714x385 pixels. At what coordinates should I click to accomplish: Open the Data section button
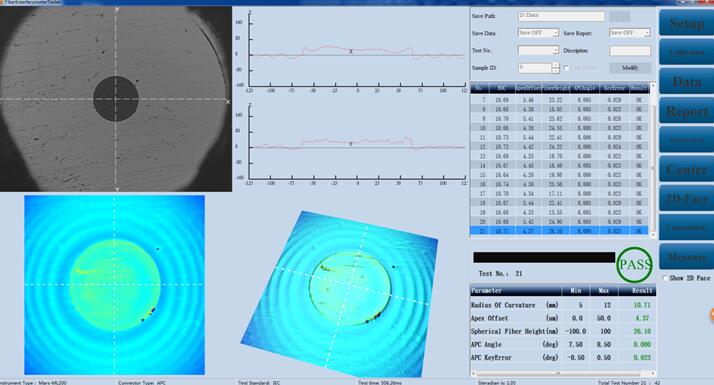pyautogui.click(x=687, y=82)
